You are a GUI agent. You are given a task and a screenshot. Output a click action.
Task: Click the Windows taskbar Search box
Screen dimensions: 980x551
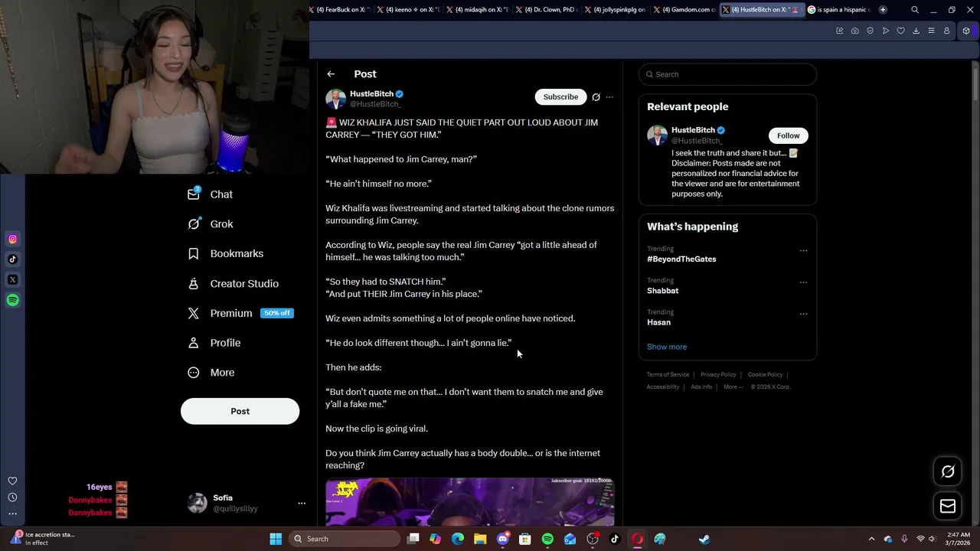click(345, 539)
